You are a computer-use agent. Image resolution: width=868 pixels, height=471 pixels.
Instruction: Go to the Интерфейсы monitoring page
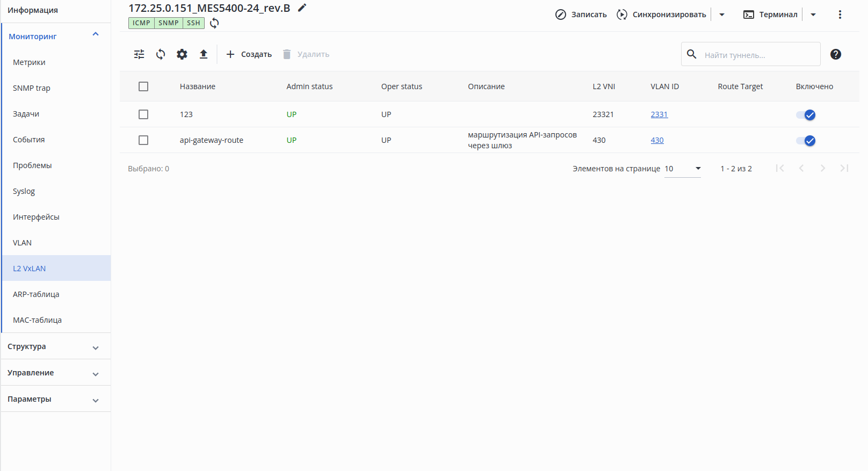[36, 217]
